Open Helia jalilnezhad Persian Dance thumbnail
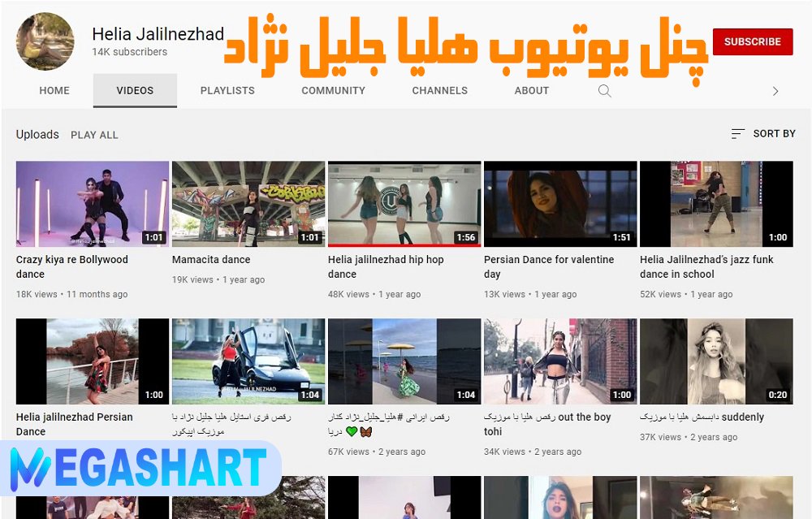812x519 pixels. coord(93,361)
